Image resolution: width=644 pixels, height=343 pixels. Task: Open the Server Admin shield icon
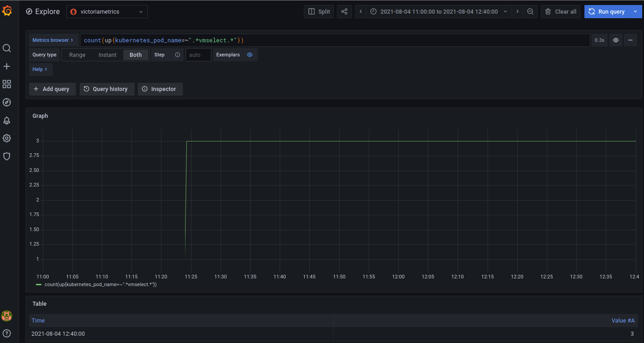tap(7, 156)
